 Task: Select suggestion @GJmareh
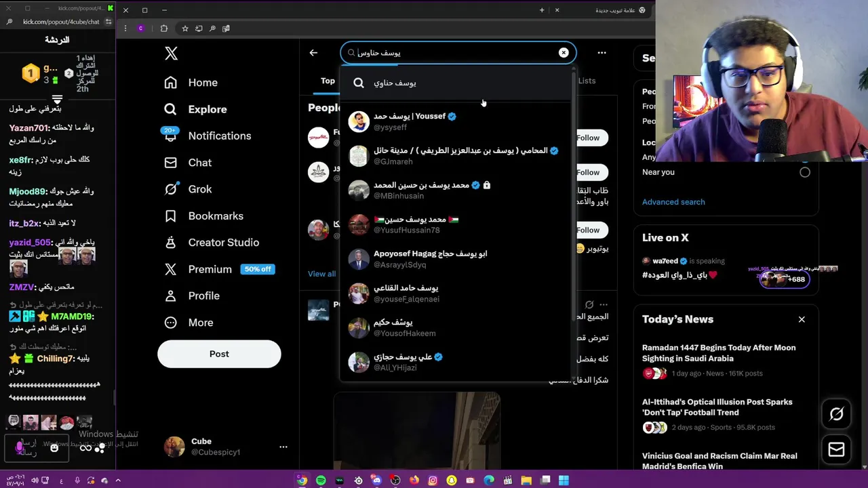click(457, 156)
